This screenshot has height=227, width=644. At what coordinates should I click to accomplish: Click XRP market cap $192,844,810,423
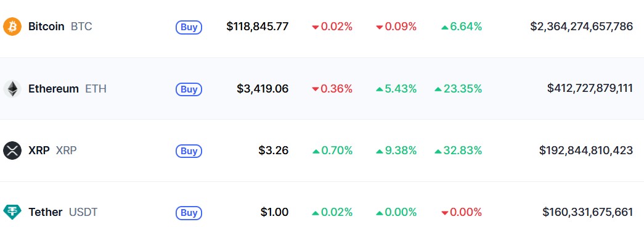click(x=586, y=151)
